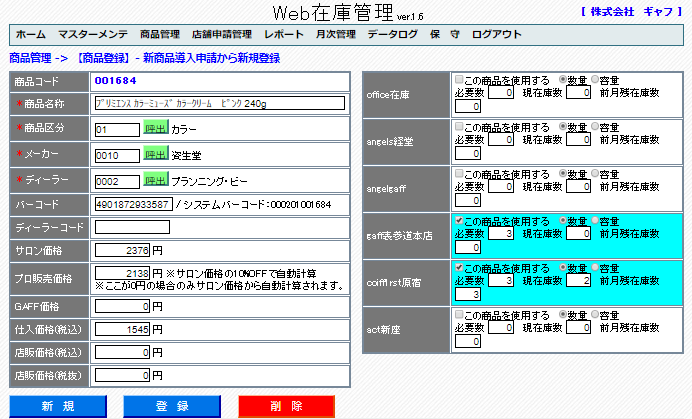The width and height of the screenshot is (692, 419).
Task: Select 数量 radio for act新座
Action: pos(563,314)
